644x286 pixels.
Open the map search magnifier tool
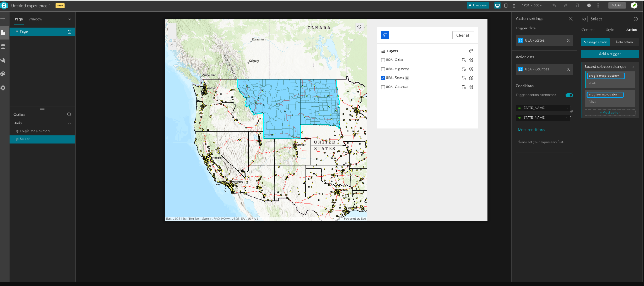(359, 26)
